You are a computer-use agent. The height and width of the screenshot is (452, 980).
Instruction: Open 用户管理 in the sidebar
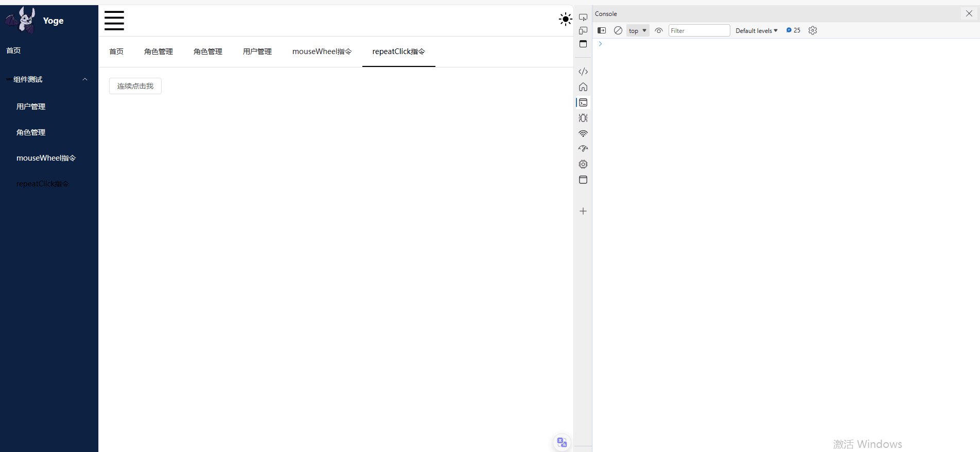pos(31,107)
